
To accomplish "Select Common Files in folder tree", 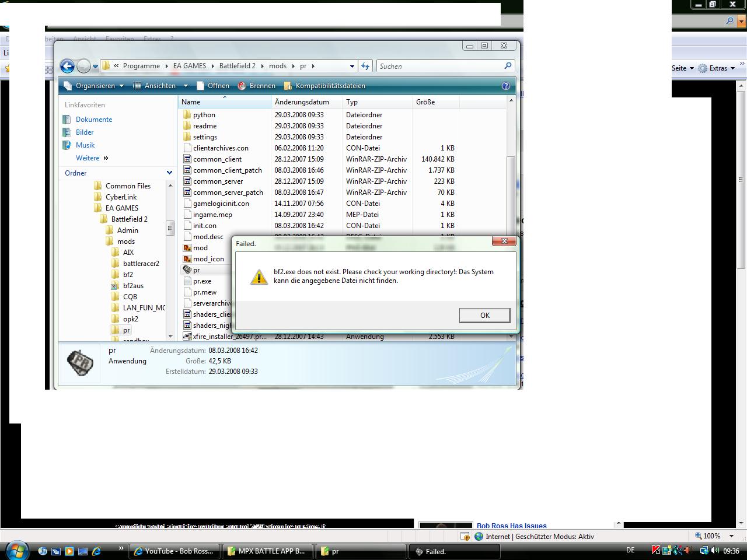I will (128, 186).
